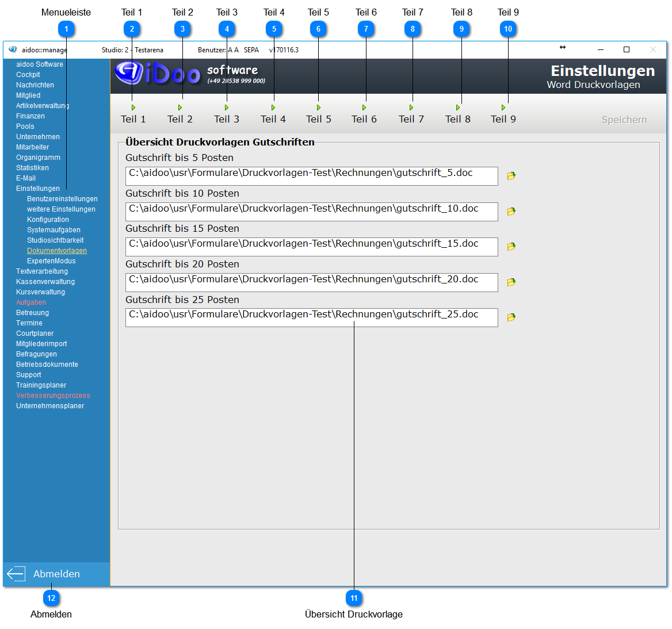672x629 pixels.
Task: Edit the gutschrift_5.doc path field
Action: 312,176
